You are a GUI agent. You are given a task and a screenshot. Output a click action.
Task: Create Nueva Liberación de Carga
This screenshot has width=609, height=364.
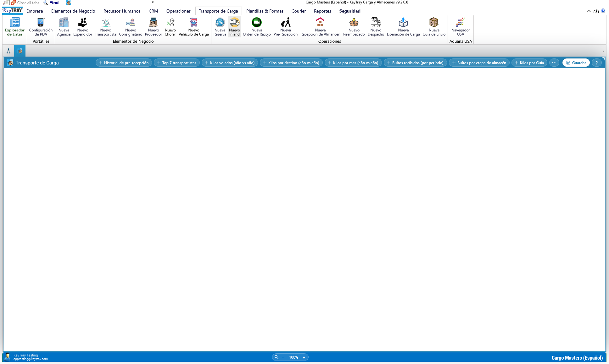(x=403, y=27)
